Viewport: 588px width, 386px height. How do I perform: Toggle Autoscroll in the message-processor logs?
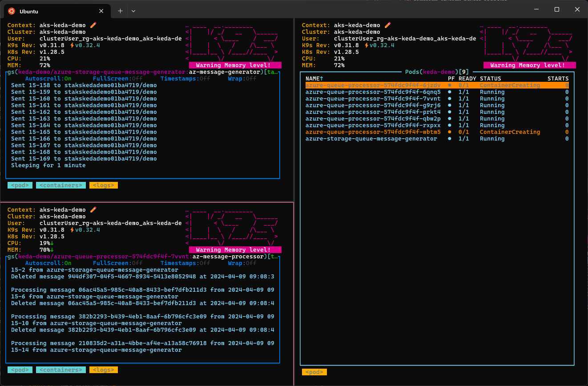(48, 263)
